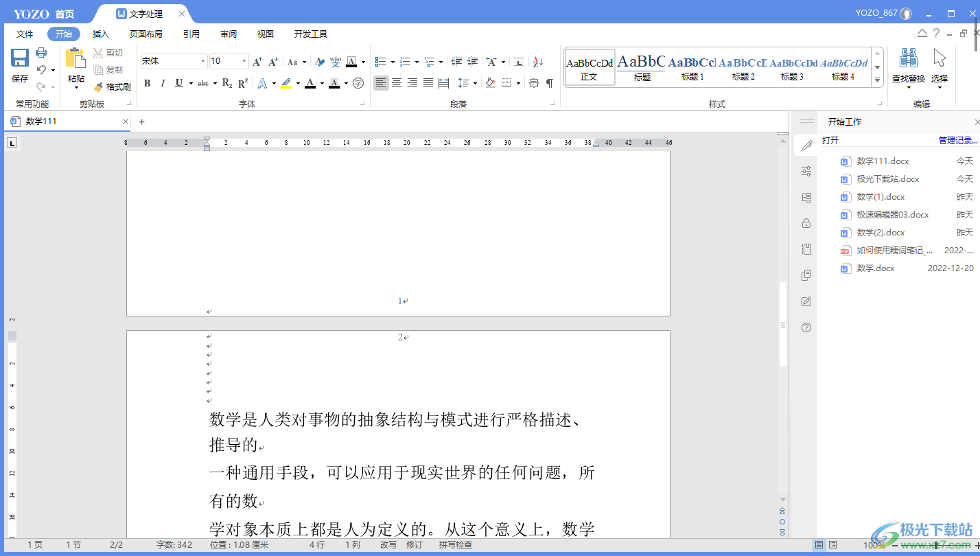Expand the styles gallery more arrow
Viewport: 980px width, 556px height.
tap(877, 80)
